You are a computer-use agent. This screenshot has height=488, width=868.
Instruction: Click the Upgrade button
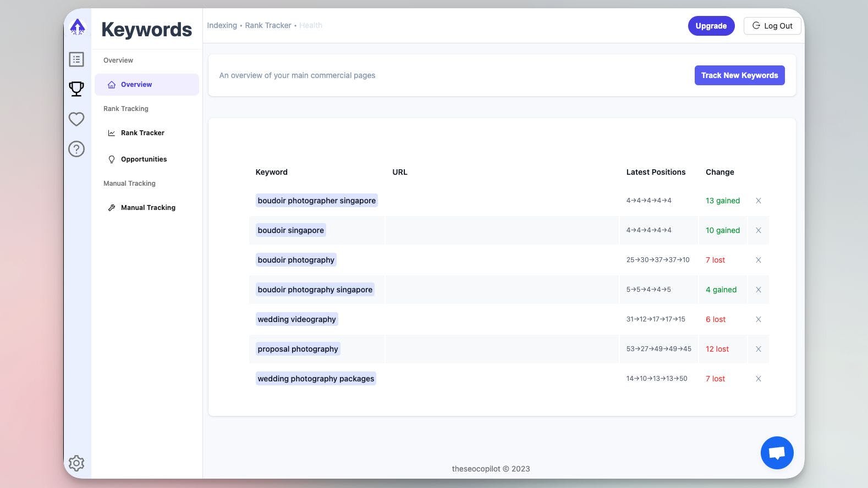click(711, 26)
